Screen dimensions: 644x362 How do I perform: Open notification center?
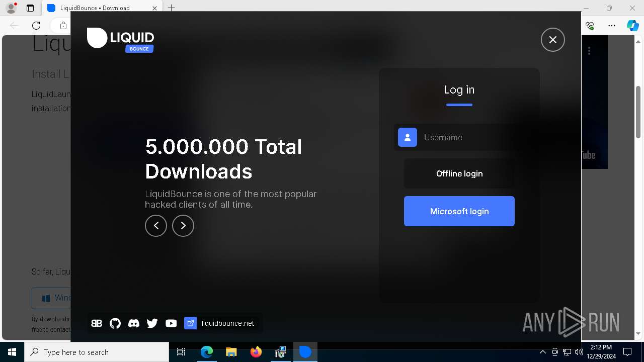point(627,352)
